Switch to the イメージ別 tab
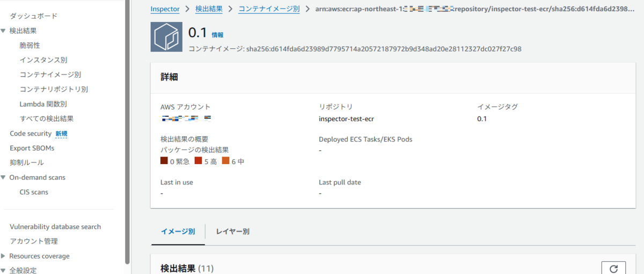The height and width of the screenshot is (274, 644). (x=178, y=232)
